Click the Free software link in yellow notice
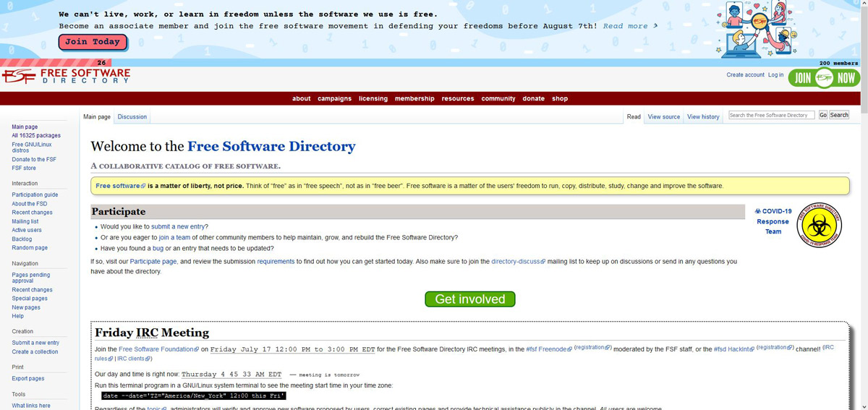 point(121,186)
